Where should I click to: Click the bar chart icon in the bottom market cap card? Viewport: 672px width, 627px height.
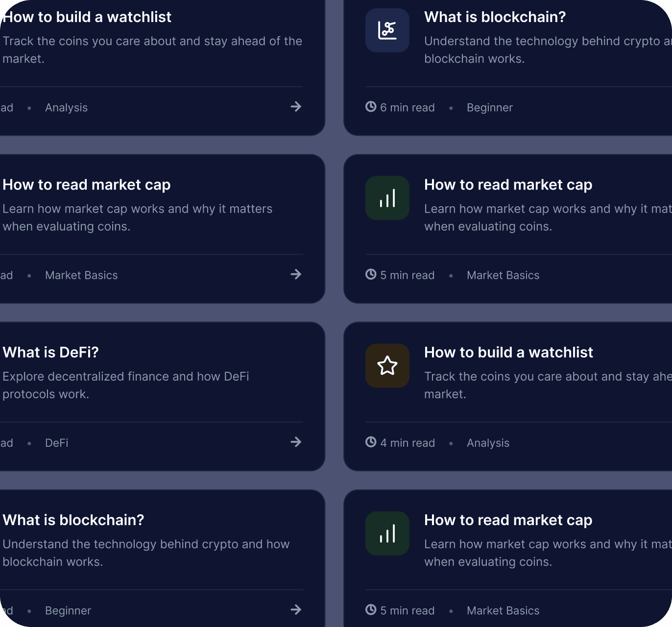click(x=387, y=533)
